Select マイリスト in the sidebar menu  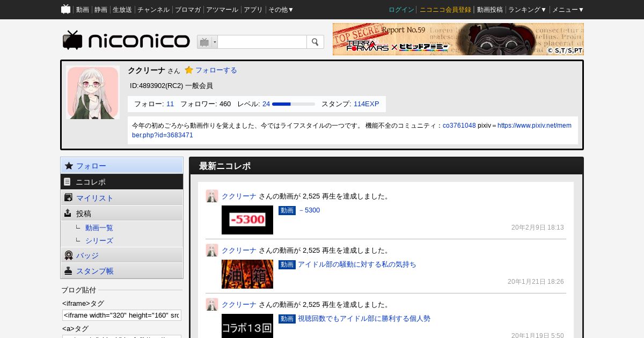pos(122,197)
